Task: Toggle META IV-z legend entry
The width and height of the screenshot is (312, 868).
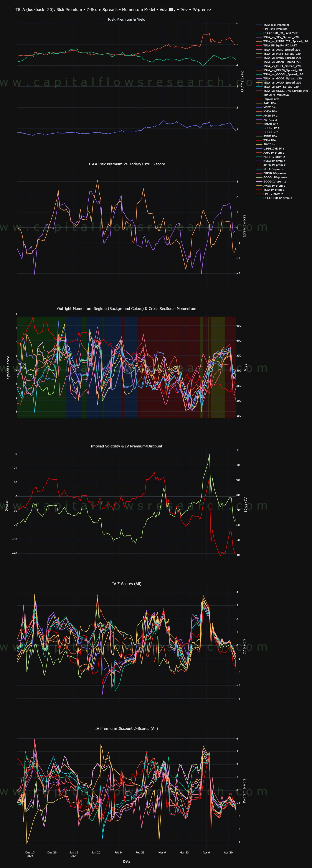Action: point(266,120)
